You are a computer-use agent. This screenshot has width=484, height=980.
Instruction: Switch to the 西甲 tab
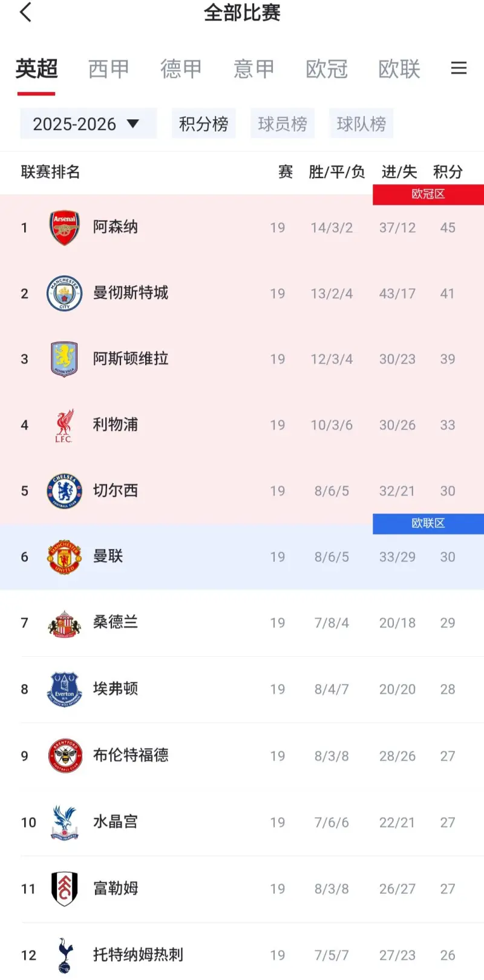click(x=109, y=69)
